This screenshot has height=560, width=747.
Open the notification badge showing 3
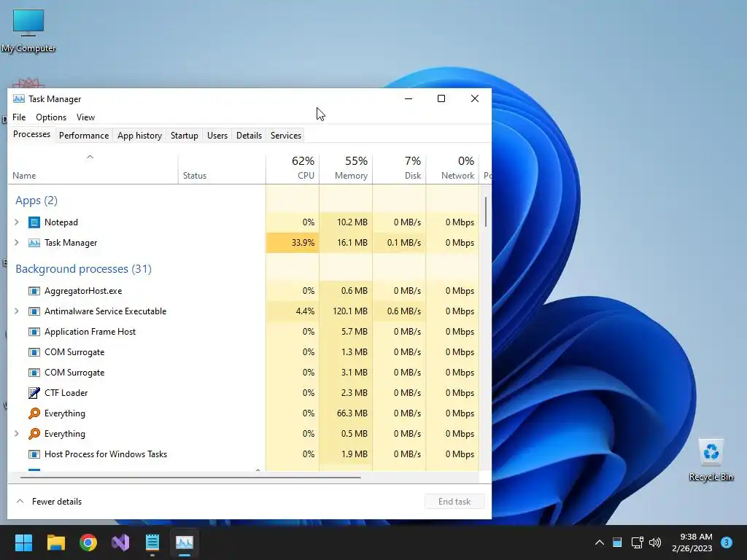[x=727, y=542]
